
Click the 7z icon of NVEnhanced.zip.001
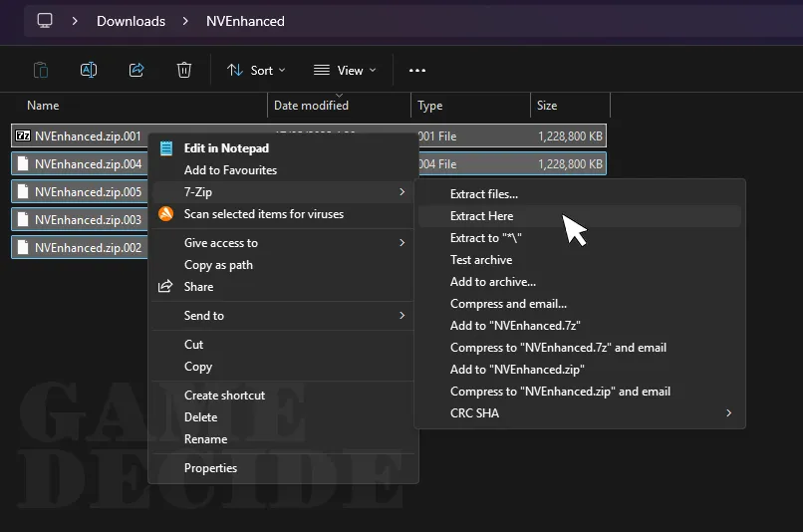click(x=23, y=135)
